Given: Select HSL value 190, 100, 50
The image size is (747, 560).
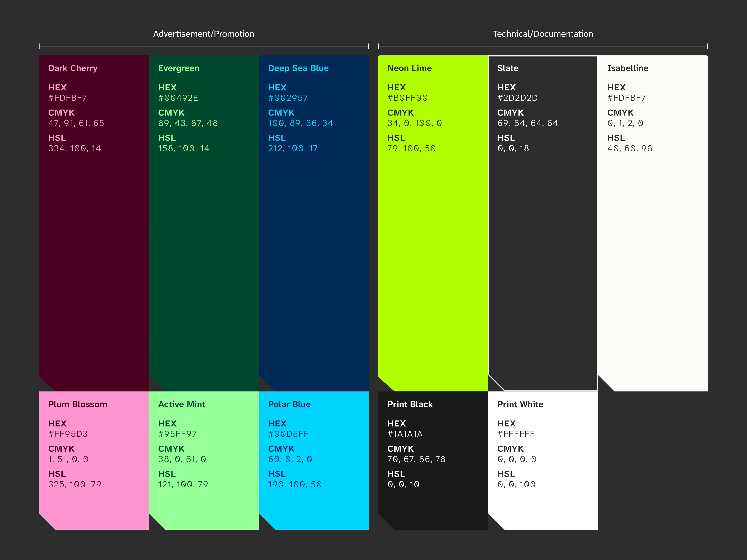Looking at the screenshot, I should [x=295, y=484].
